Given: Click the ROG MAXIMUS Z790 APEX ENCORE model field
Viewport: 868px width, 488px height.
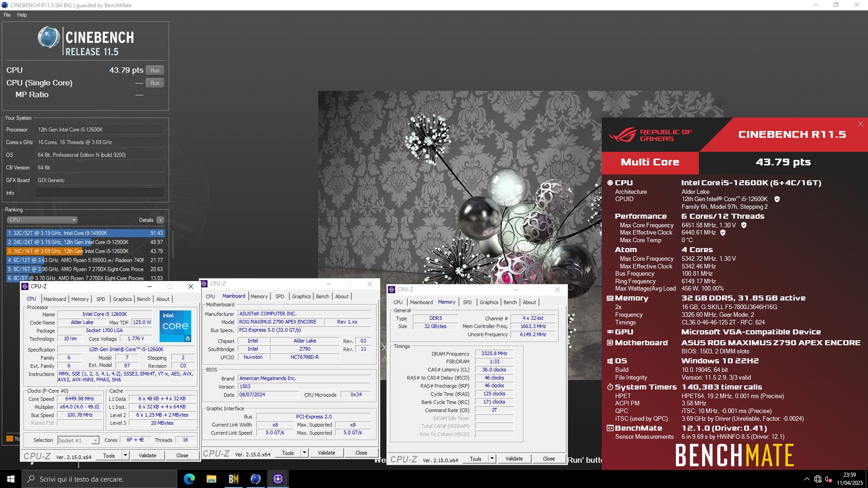Looking at the screenshot, I should point(281,322).
